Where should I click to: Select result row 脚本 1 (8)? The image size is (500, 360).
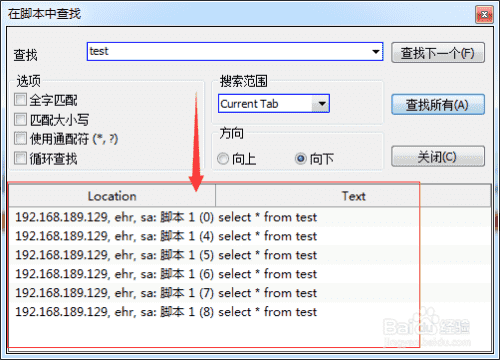pyautogui.click(x=249, y=312)
